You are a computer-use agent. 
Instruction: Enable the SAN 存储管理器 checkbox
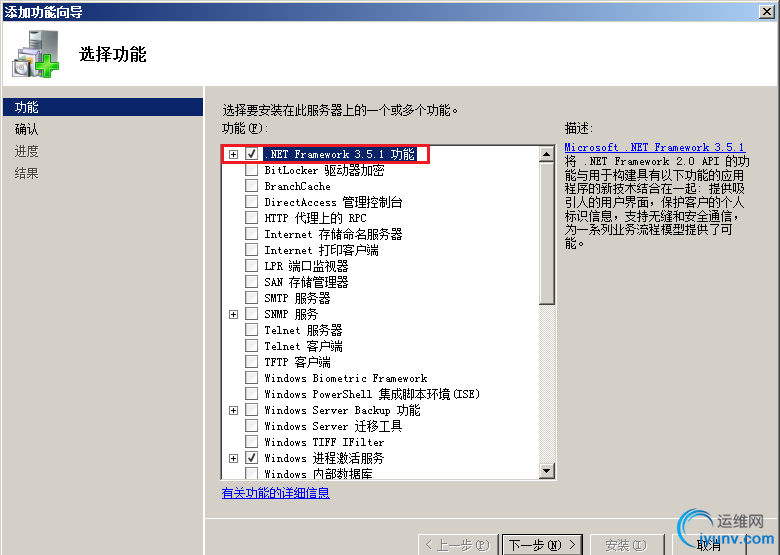click(252, 281)
